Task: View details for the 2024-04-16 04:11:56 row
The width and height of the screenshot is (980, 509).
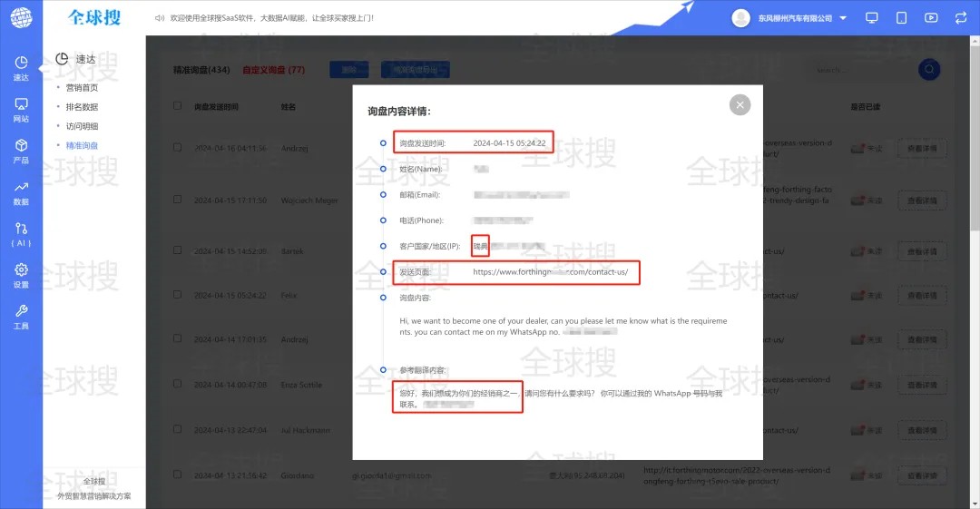Action: [x=922, y=149]
